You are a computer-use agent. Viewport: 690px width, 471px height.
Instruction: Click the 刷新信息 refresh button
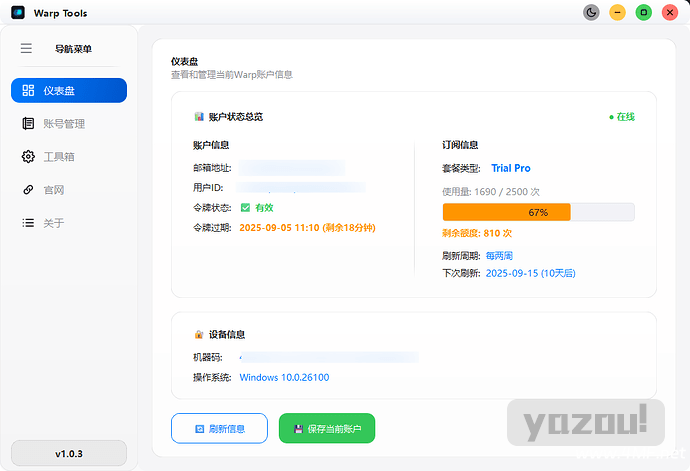click(219, 428)
